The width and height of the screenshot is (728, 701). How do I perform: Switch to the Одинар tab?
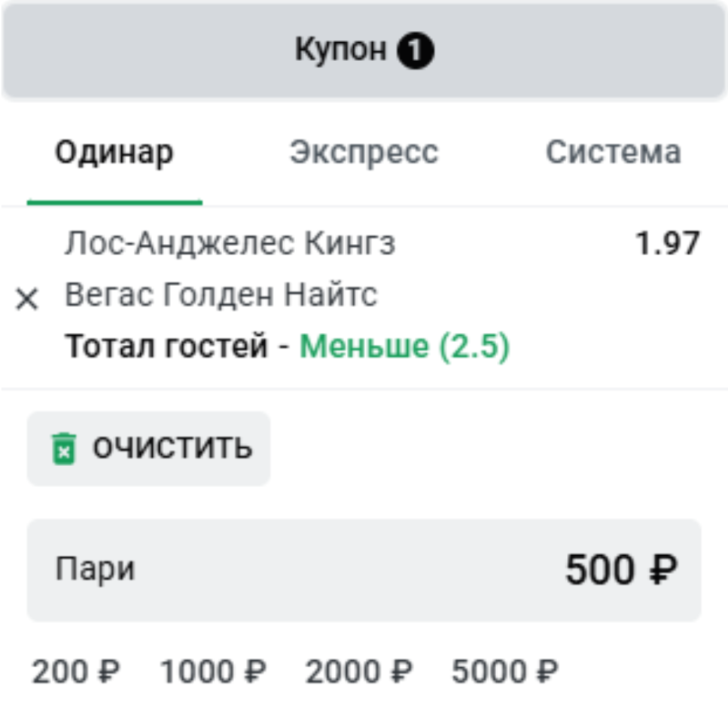[x=114, y=154]
